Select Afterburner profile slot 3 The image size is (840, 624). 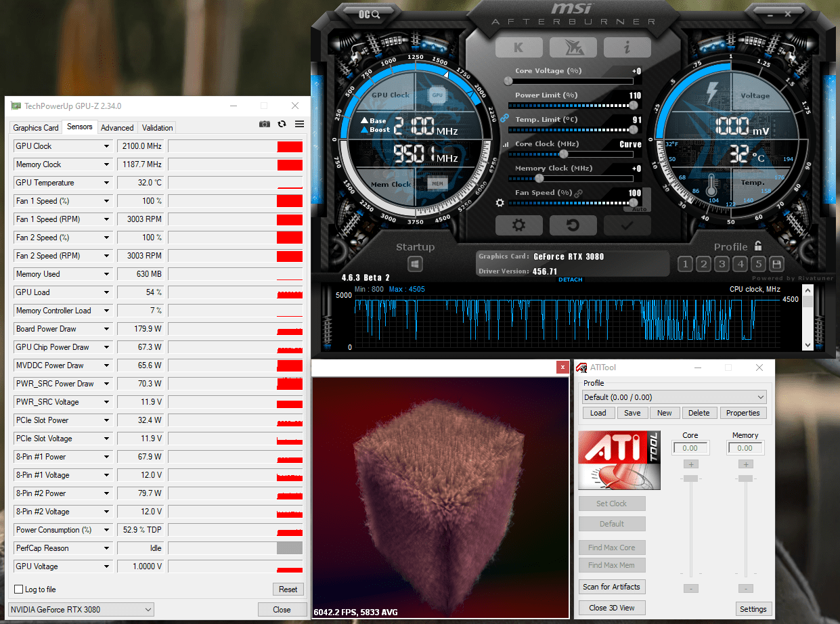[x=722, y=265]
